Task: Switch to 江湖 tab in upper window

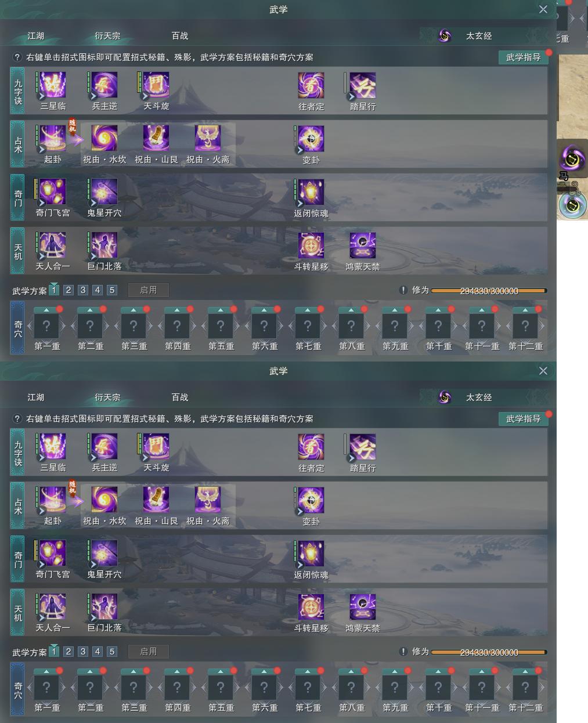Action: (x=36, y=35)
